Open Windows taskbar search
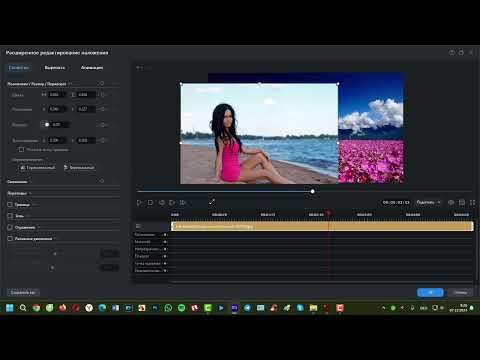Viewport: 480px width, 360px height. pyautogui.click(x=23, y=308)
